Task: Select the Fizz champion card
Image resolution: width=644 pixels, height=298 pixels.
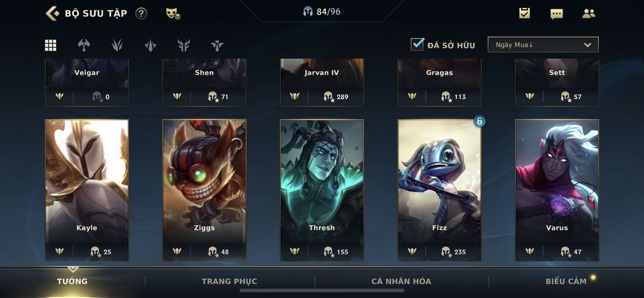Action: [x=439, y=190]
